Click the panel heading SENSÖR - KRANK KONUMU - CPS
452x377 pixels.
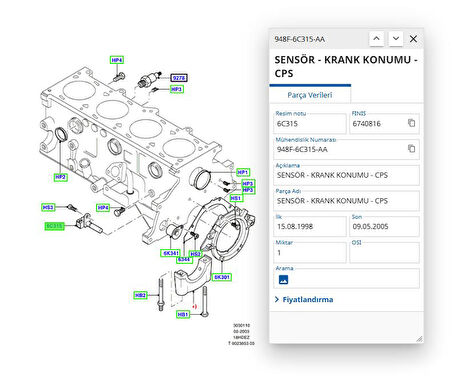(x=346, y=66)
